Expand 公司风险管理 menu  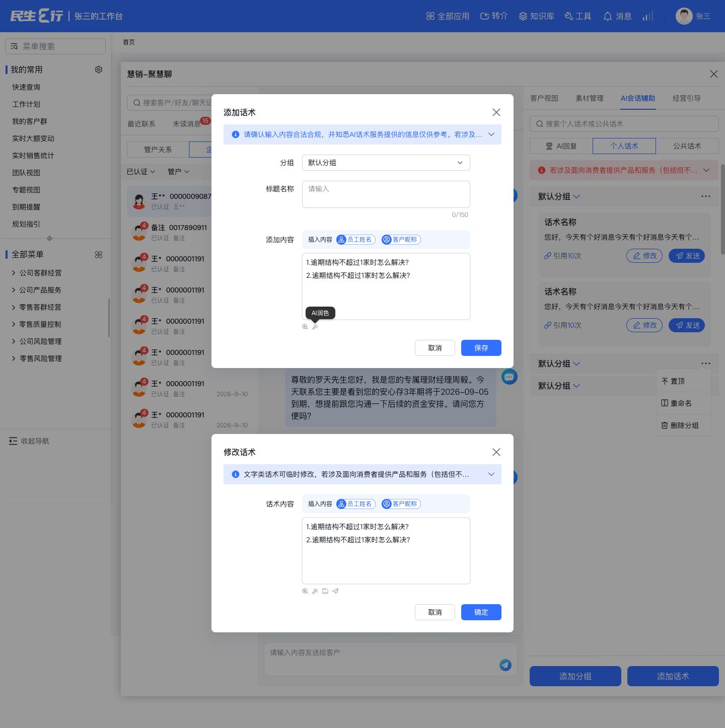(36, 341)
